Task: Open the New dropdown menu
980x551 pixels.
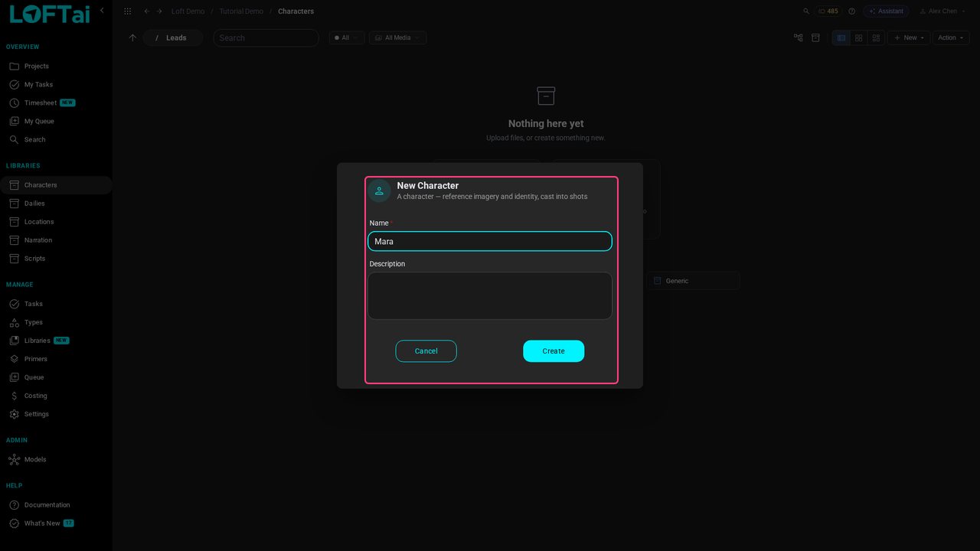Action: 909,37
